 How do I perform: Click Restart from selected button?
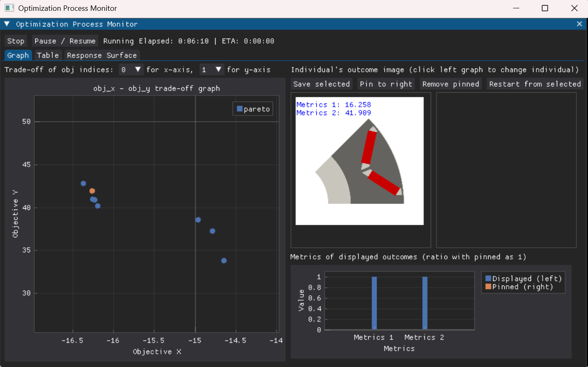535,84
